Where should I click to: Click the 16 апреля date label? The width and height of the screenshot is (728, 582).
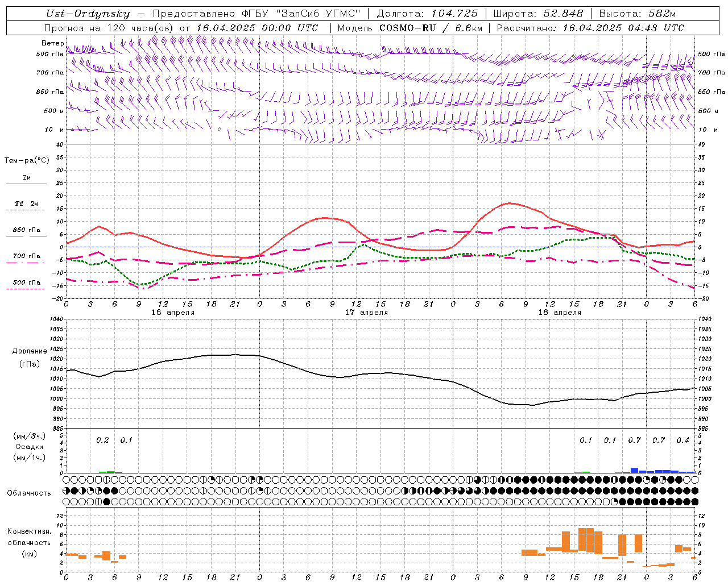click(x=173, y=313)
